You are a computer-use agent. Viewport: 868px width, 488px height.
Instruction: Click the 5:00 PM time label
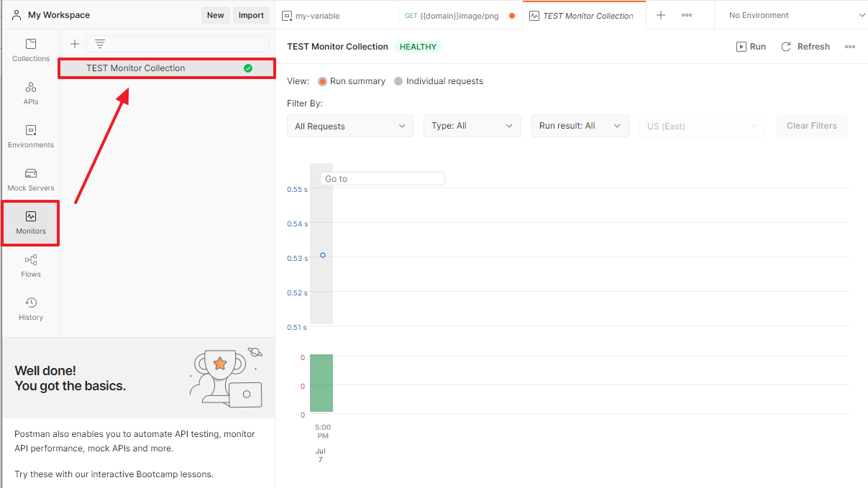323,431
